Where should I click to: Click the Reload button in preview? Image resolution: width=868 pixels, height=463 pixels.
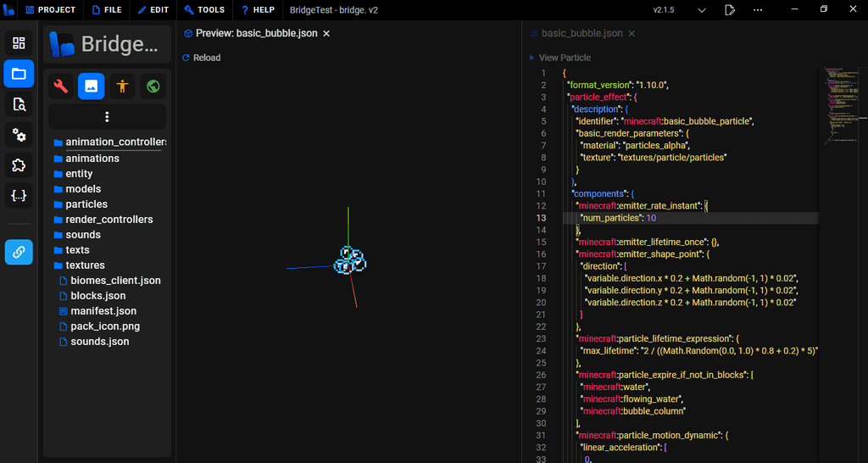tap(202, 58)
